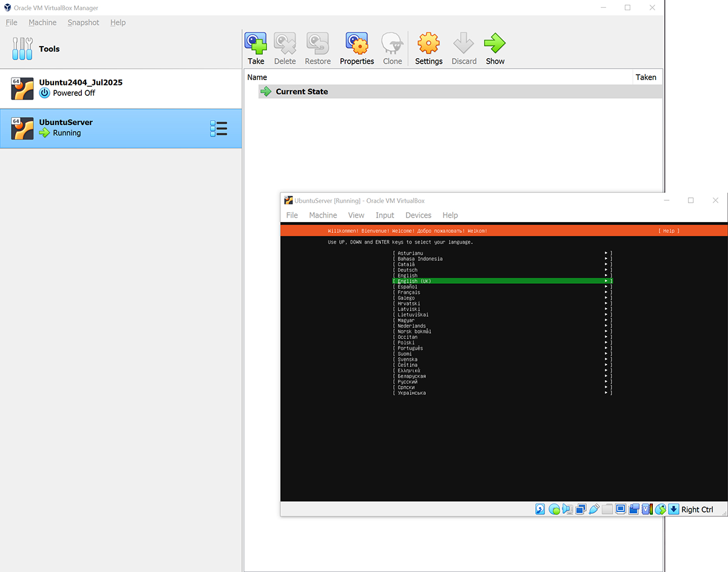This screenshot has width=728, height=572.
Task: Open the Input menu of the UbuntuServer window
Action: pos(385,215)
